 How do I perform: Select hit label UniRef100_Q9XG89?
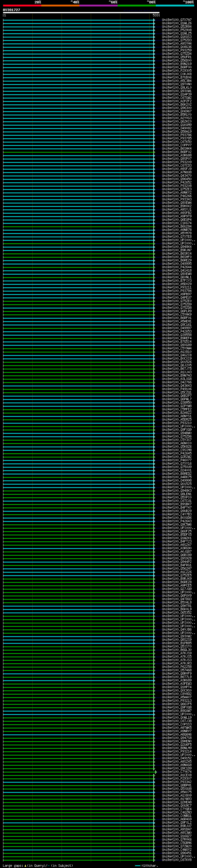tap(177, 345)
